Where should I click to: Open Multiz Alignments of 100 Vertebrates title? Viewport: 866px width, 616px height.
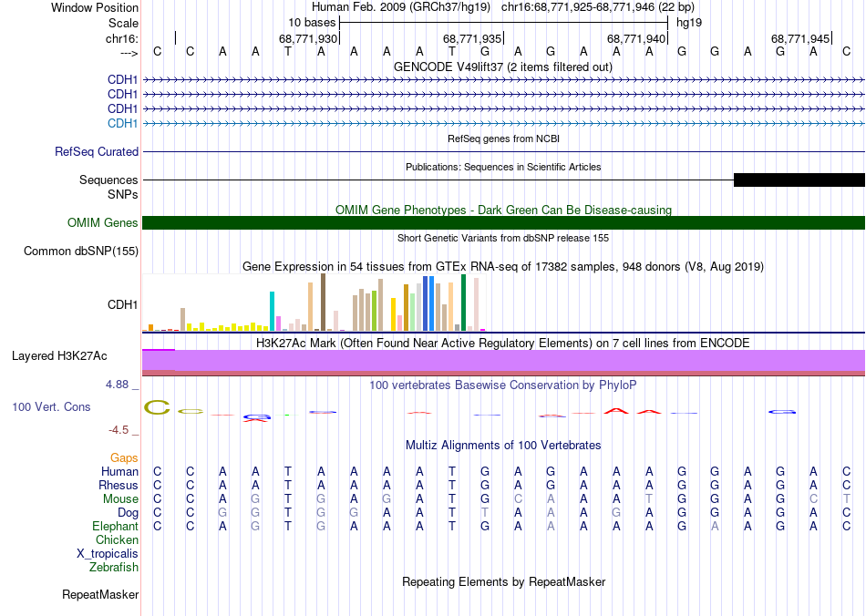(502, 445)
